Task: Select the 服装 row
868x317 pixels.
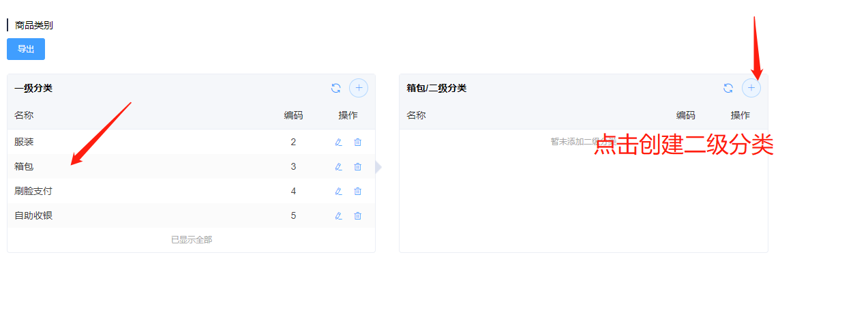Action: pyautogui.click(x=191, y=142)
